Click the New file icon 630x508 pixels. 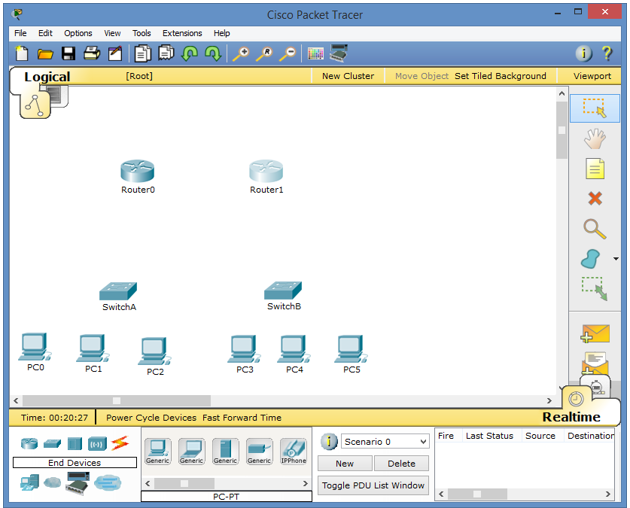tap(22, 53)
